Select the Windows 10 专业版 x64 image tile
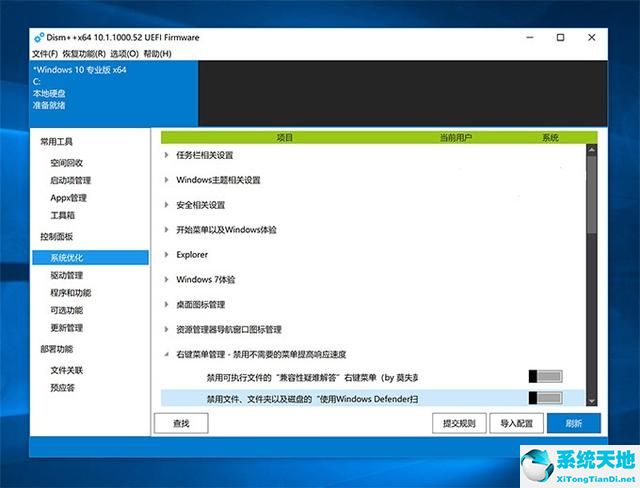Viewport: 640px width, 488px height. (114, 93)
